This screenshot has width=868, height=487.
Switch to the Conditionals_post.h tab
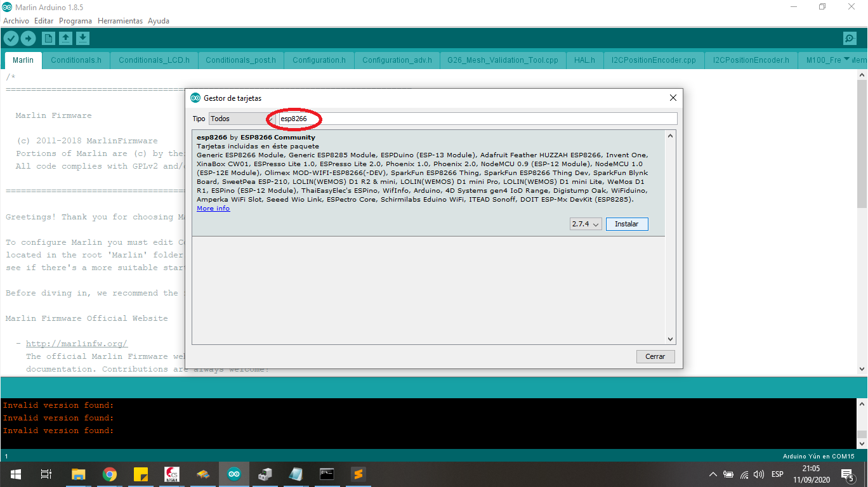tap(241, 60)
